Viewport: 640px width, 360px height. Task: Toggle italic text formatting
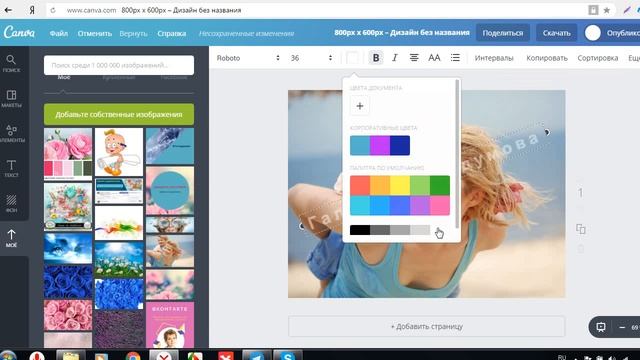pyautogui.click(x=394, y=58)
